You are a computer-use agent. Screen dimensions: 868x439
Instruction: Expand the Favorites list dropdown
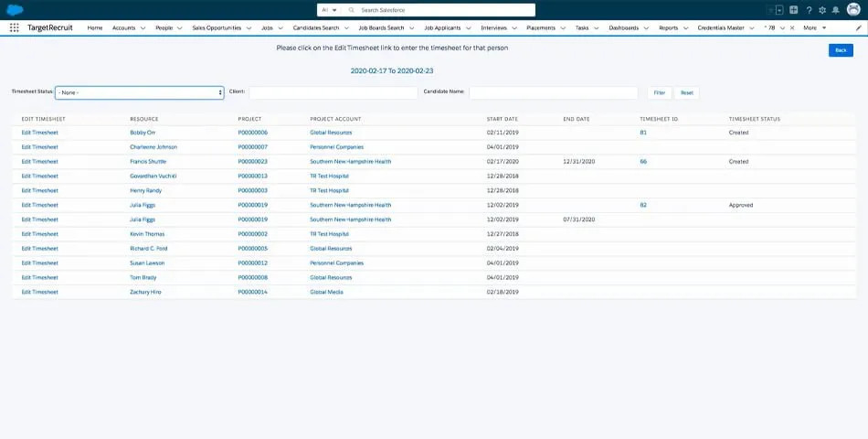point(778,10)
